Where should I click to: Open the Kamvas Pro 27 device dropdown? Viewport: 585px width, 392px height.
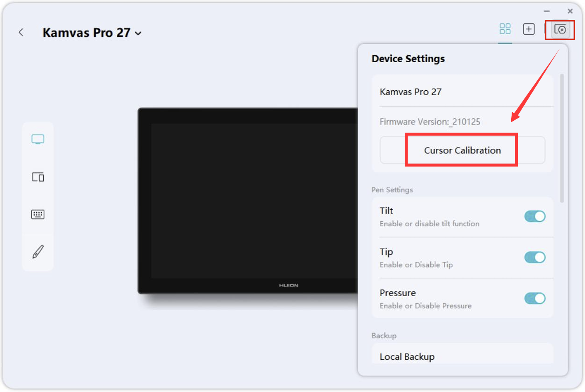coord(92,33)
